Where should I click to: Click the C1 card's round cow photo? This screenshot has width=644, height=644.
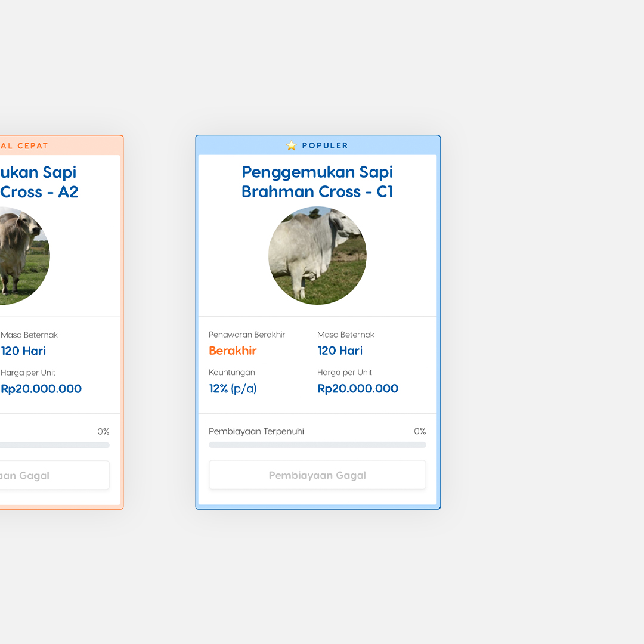(317, 256)
